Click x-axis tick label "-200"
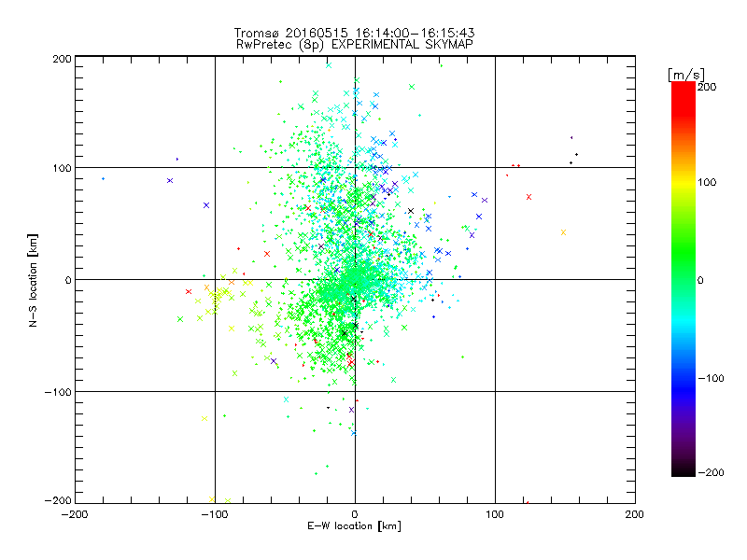747x560 pixels. (x=75, y=514)
